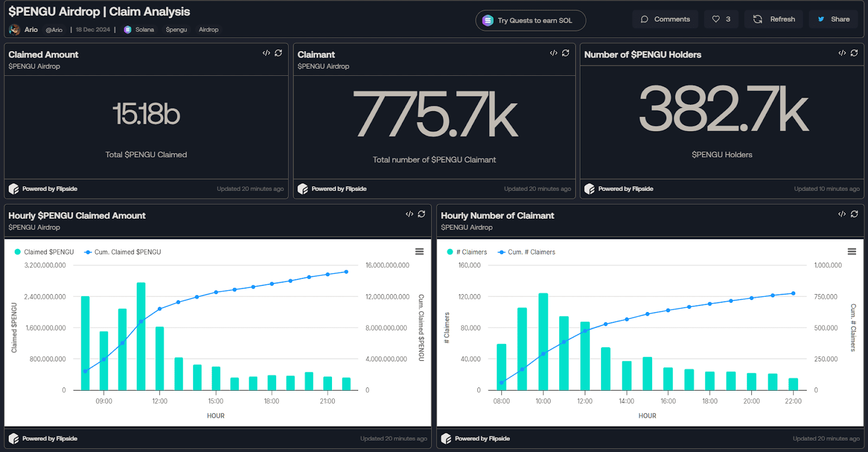Toggle Cum. # Claimers legend series

[x=526, y=252]
